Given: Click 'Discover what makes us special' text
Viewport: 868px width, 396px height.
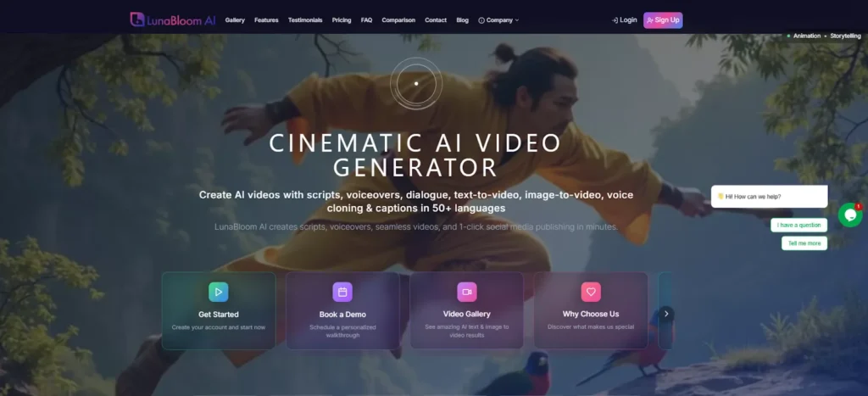Looking at the screenshot, I should tap(591, 326).
